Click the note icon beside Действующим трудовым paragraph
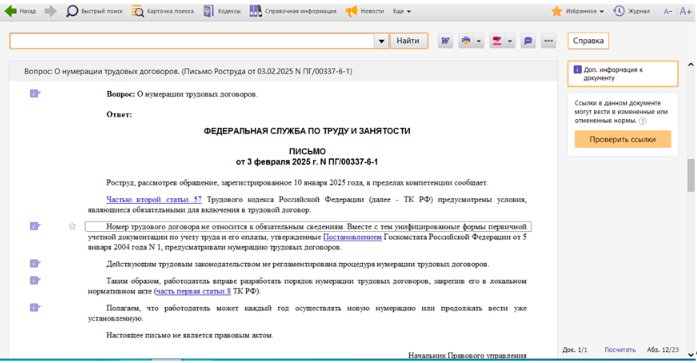 (x=35, y=263)
